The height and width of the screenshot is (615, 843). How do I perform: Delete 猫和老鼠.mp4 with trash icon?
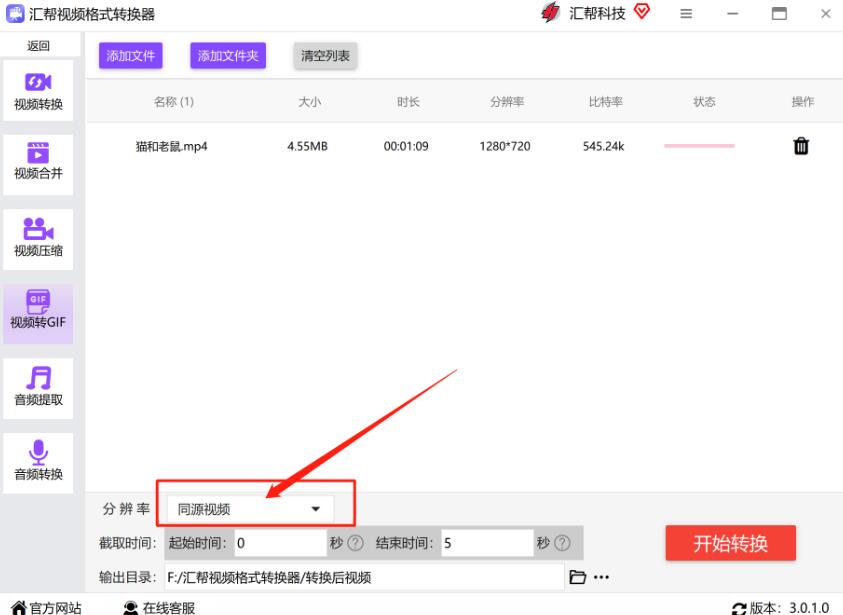pos(801,146)
